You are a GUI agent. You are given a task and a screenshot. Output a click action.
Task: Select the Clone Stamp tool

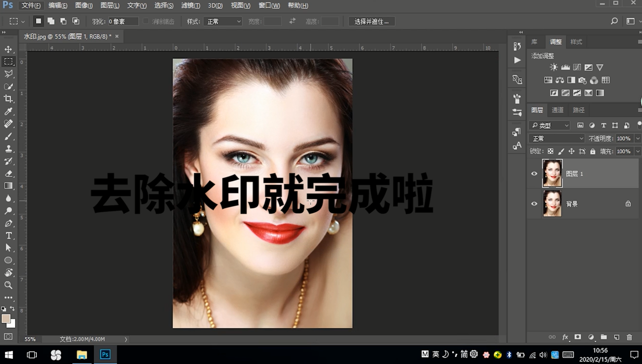point(8,148)
